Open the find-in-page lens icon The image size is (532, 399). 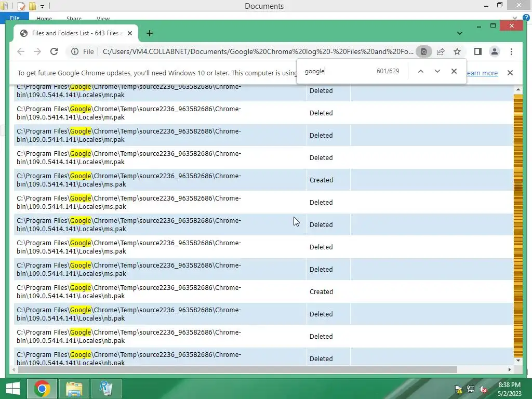424,51
